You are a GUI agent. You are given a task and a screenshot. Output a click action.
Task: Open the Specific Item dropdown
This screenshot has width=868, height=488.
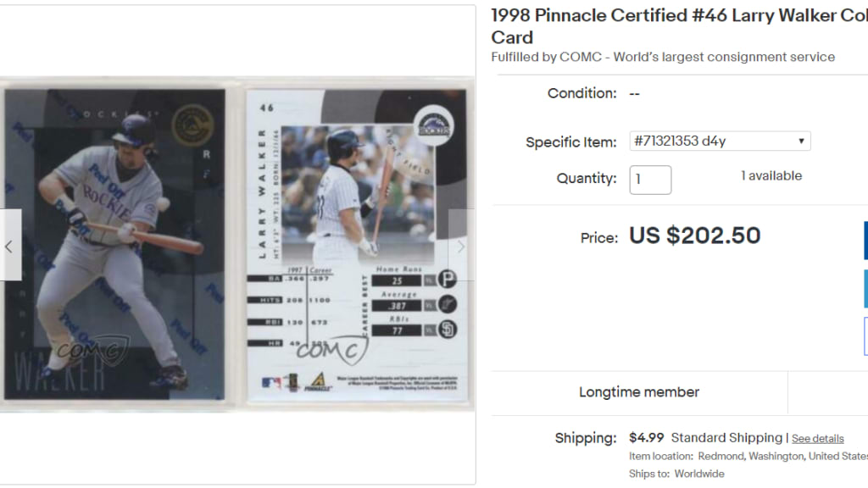[720, 141]
